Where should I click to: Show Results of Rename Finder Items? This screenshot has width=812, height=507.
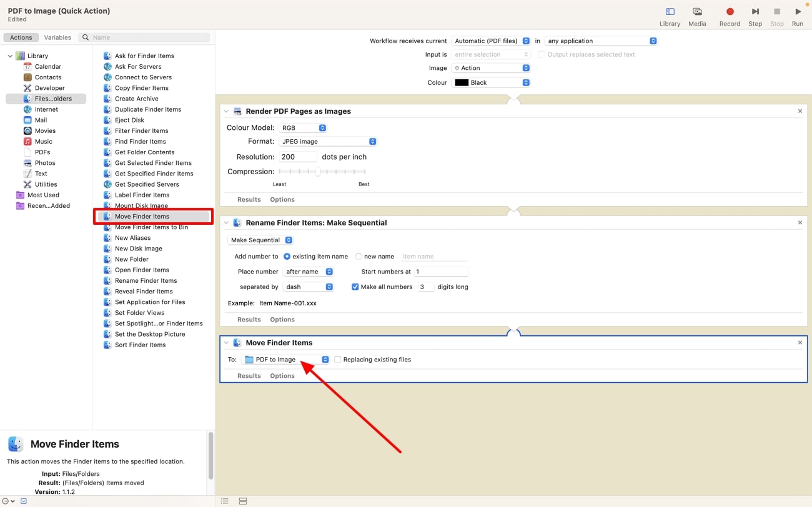pos(249,320)
